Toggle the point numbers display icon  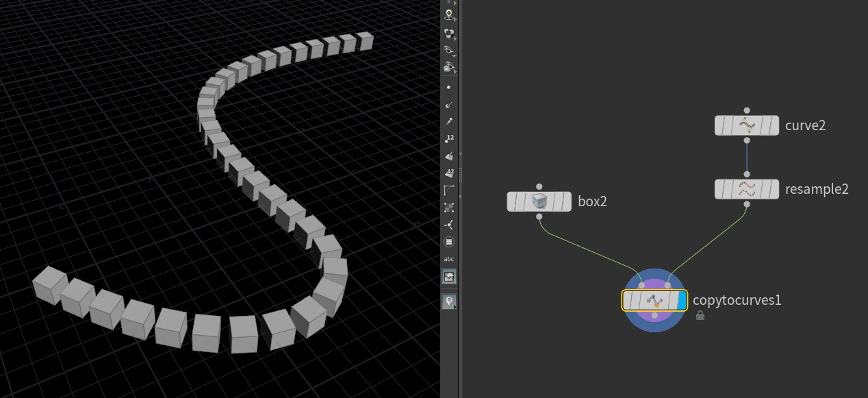449,139
